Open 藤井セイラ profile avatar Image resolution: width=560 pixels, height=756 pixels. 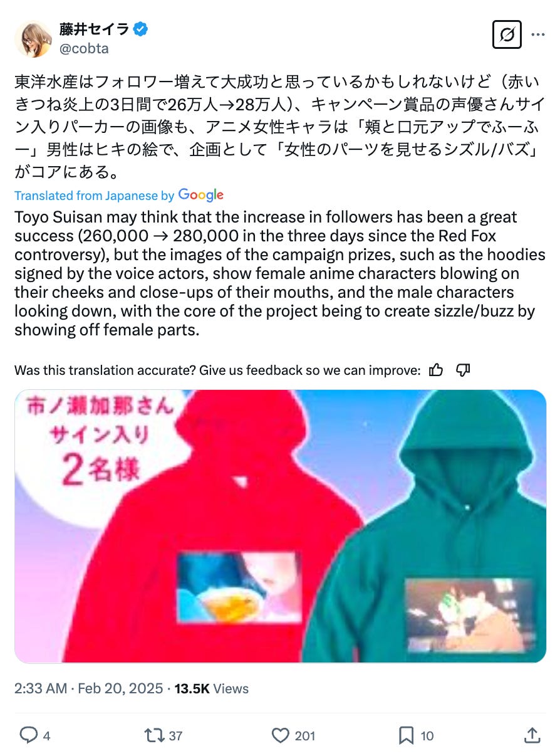click(x=34, y=39)
